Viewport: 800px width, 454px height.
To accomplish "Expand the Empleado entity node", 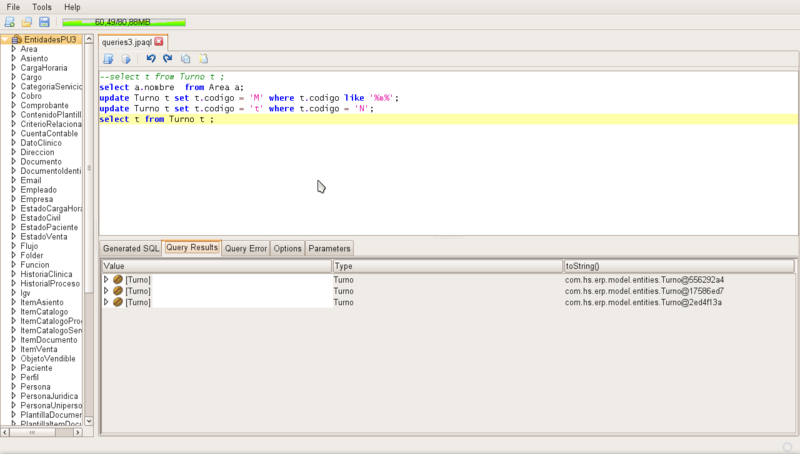I will click(x=14, y=189).
